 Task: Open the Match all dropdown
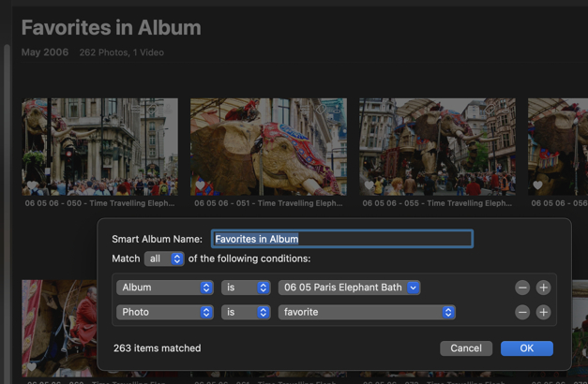pyautogui.click(x=164, y=258)
